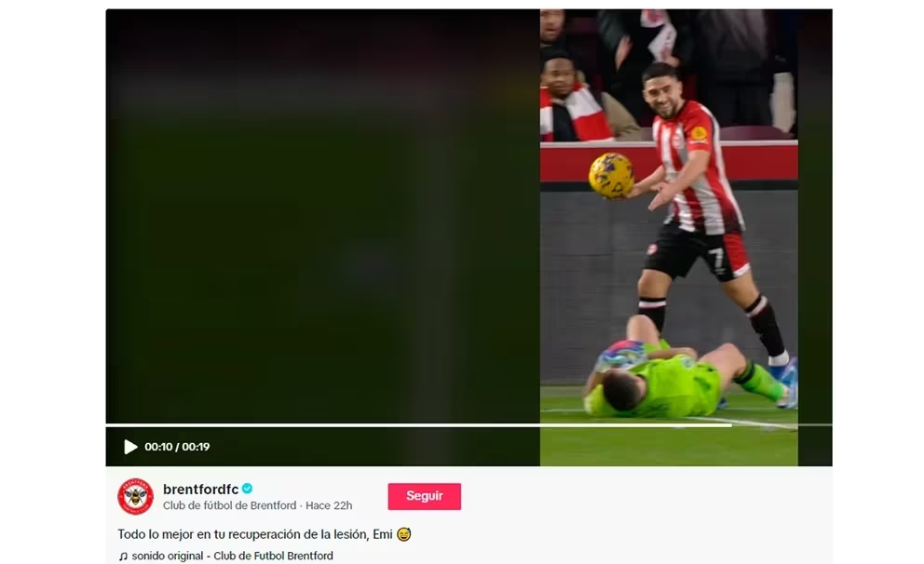Click the blue verified badge beside brentfordfc
924x564 pixels.
pos(248,489)
